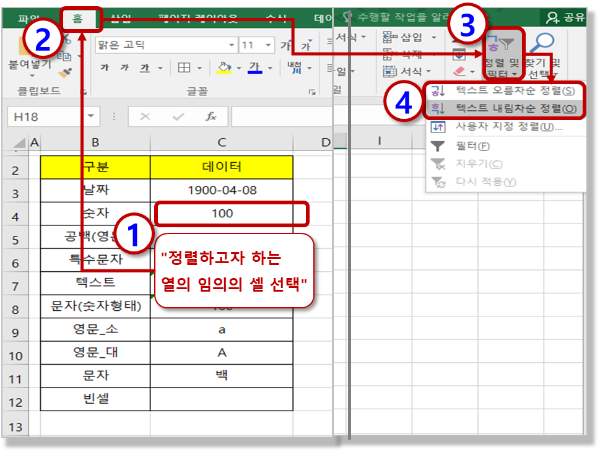Open the 페이지 레이아웃 ribbon tab
This screenshot has height=452, width=600.
click(197, 18)
